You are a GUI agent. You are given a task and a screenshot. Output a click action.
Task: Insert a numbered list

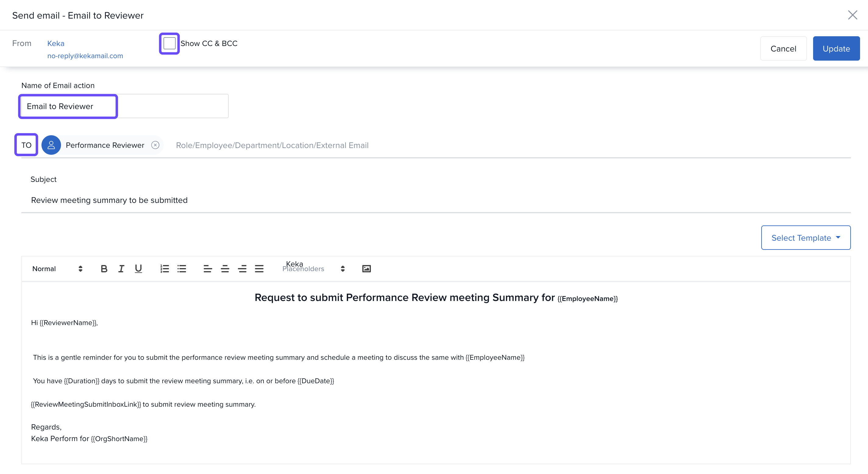coord(164,269)
